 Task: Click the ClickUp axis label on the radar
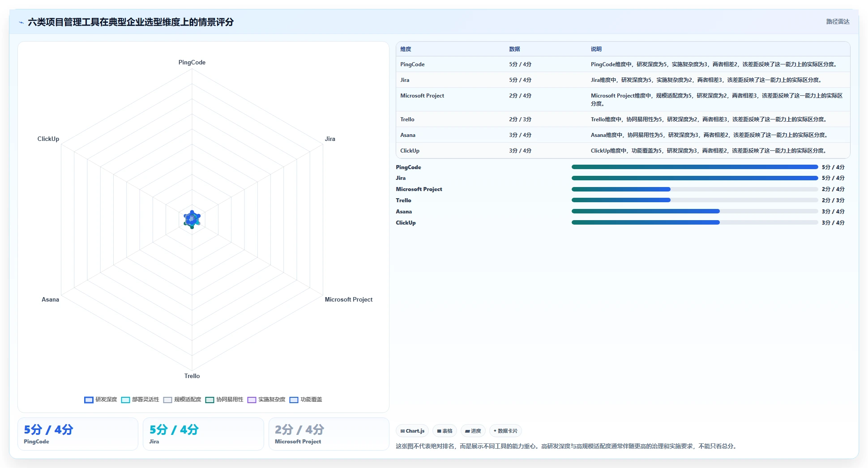48,139
